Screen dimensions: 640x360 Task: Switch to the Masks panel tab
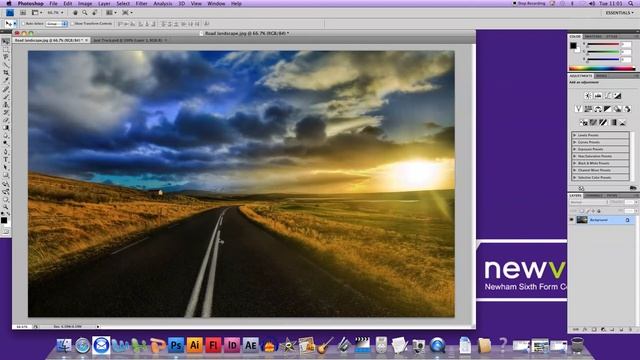click(x=601, y=76)
